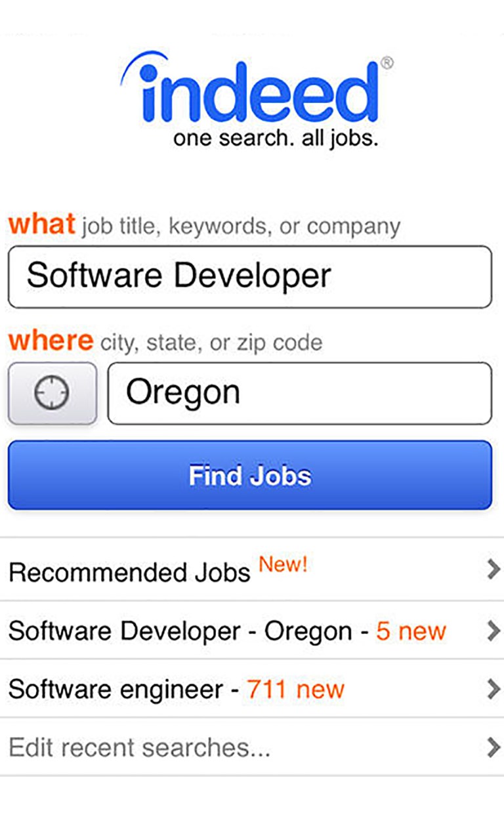Open the Software engineer recent search
The width and height of the screenshot is (504, 840).
point(252,688)
